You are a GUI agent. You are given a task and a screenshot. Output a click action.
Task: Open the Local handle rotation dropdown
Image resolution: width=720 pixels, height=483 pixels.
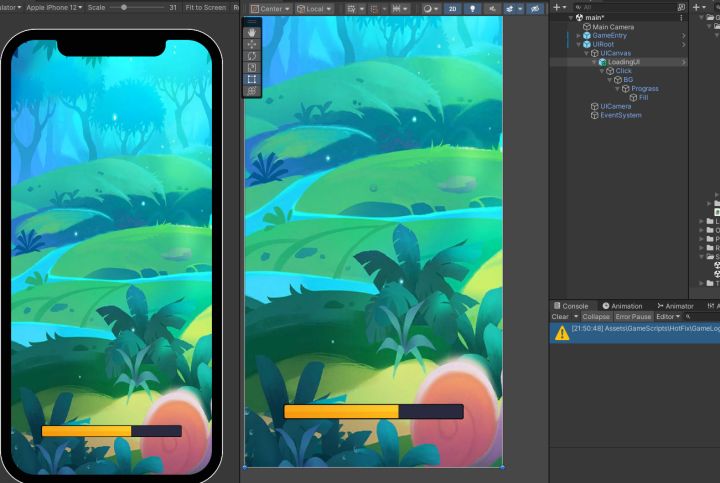click(314, 9)
